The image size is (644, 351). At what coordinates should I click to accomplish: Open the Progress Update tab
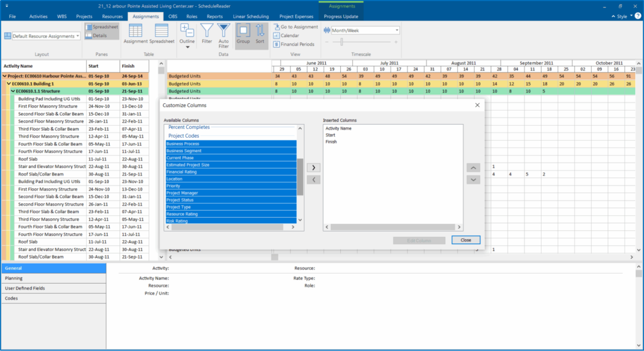pyautogui.click(x=341, y=16)
